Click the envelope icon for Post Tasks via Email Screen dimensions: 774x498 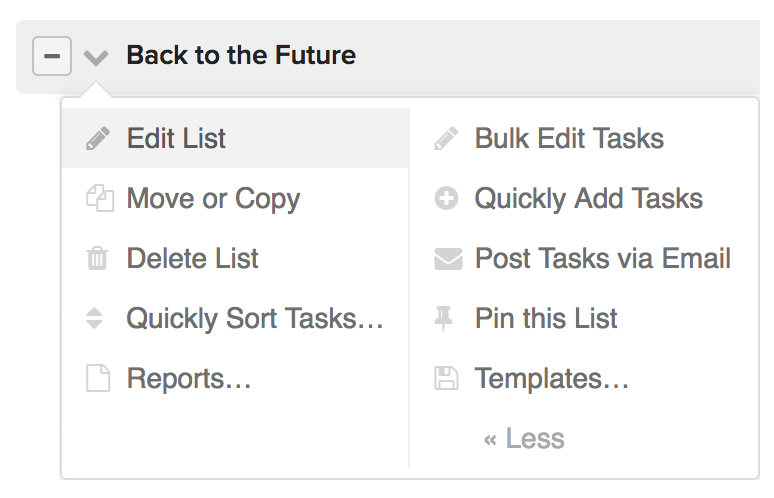pyautogui.click(x=447, y=259)
